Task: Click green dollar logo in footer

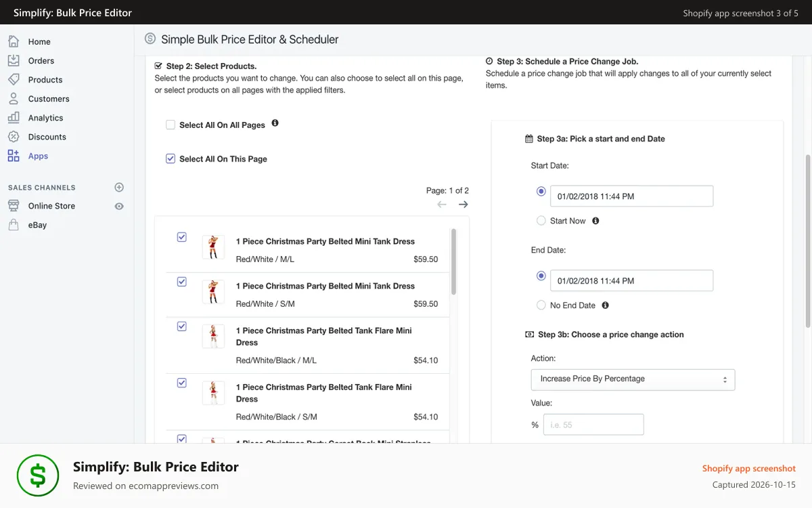Action: coord(38,475)
